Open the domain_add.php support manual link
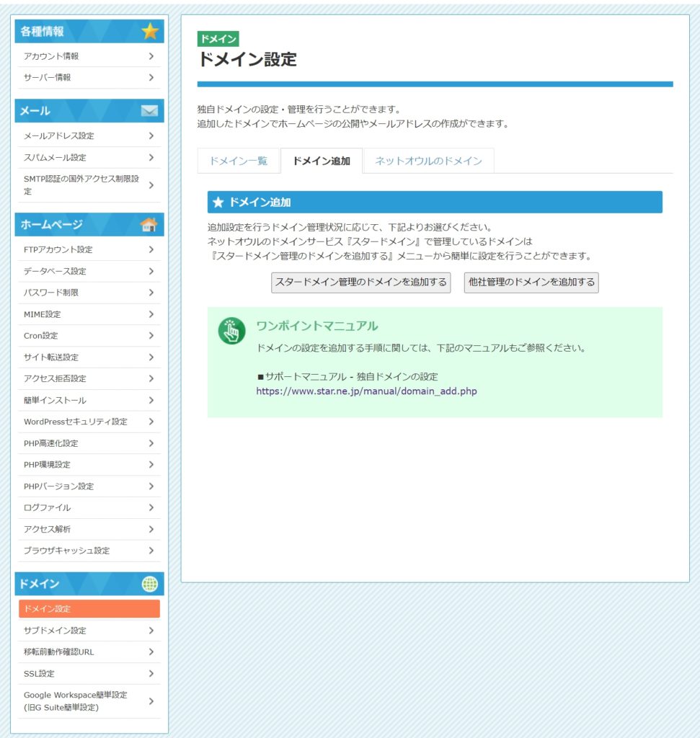This screenshot has width=700, height=738. (x=366, y=391)
